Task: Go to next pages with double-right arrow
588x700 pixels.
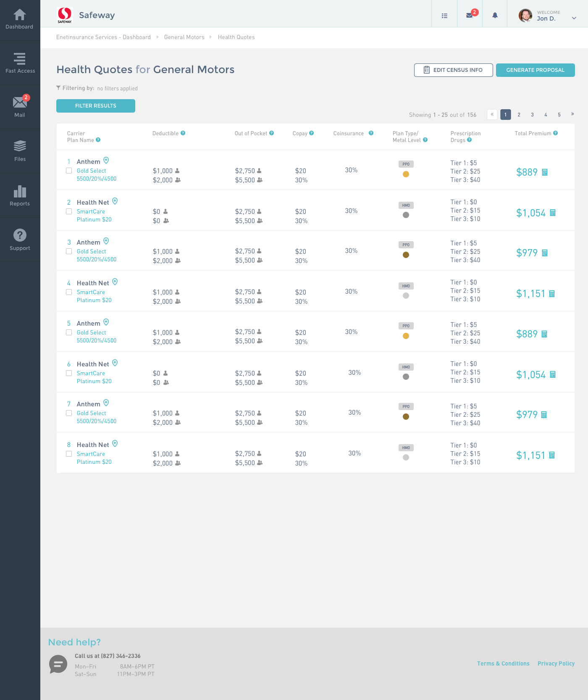Action: [572, 114]
